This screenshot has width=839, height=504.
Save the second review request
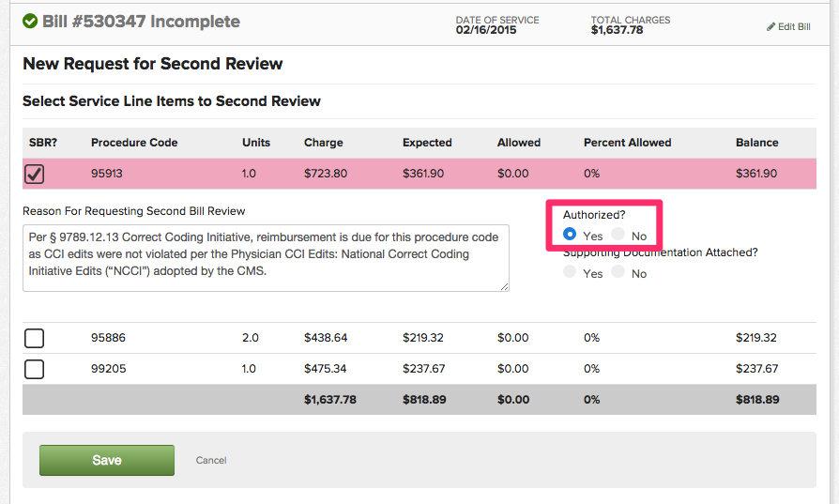(x=107, y=460)
